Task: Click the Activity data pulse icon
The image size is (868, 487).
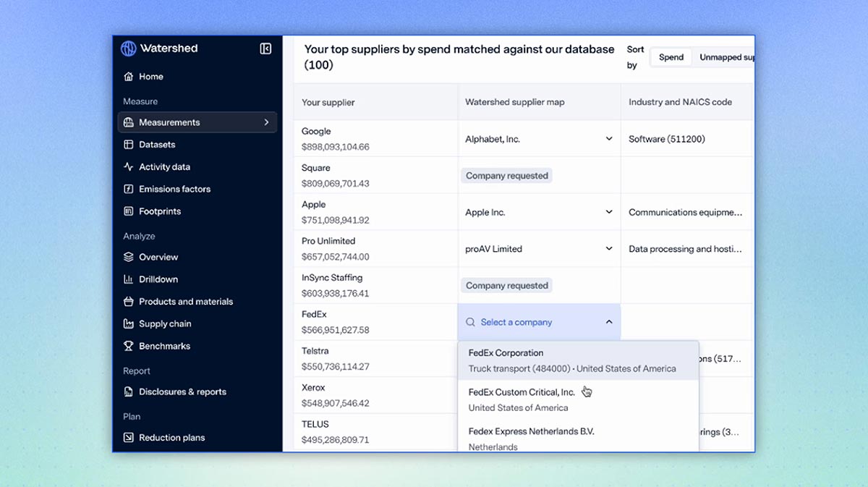Action: point(129,166)
